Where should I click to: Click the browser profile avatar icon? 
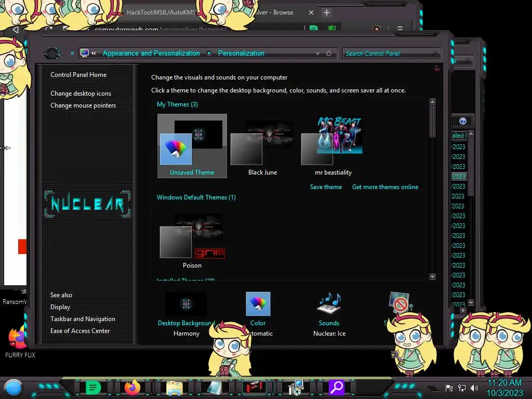[377, 29]
